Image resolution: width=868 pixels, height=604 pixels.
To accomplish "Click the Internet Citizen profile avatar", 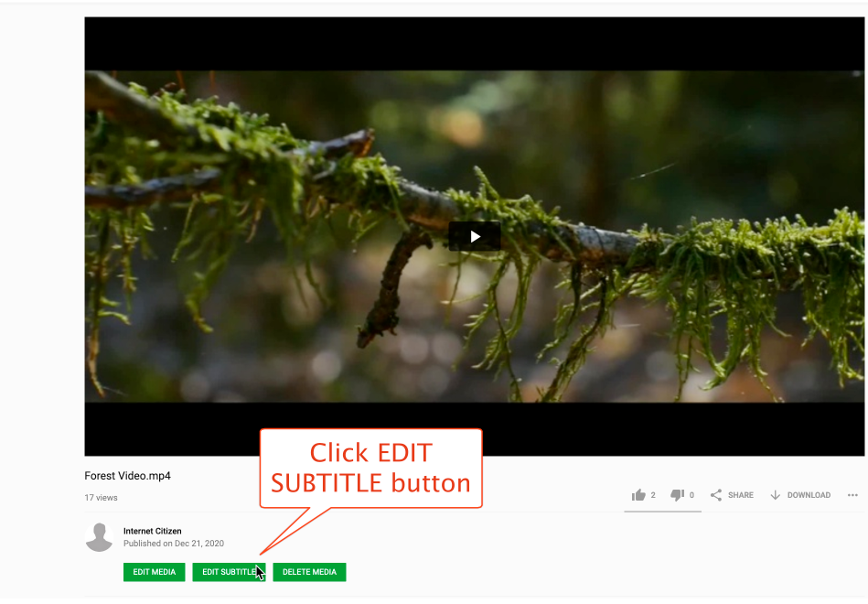I will [x=99, y=537].
